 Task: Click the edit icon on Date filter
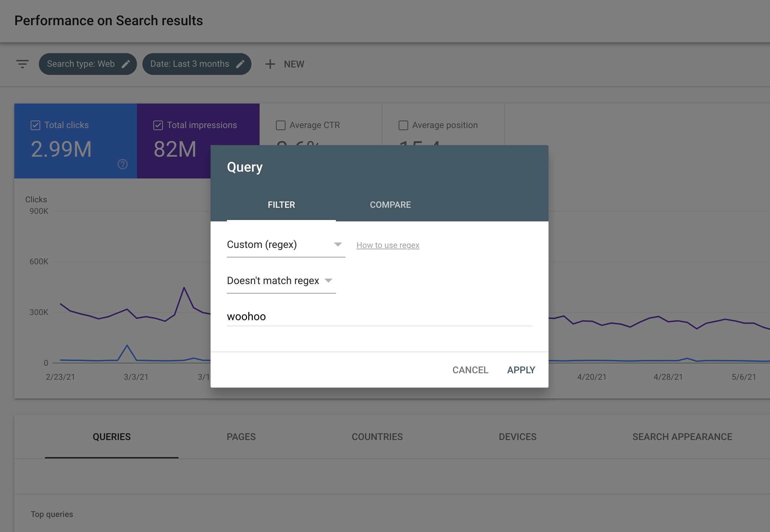pos(241,64)
